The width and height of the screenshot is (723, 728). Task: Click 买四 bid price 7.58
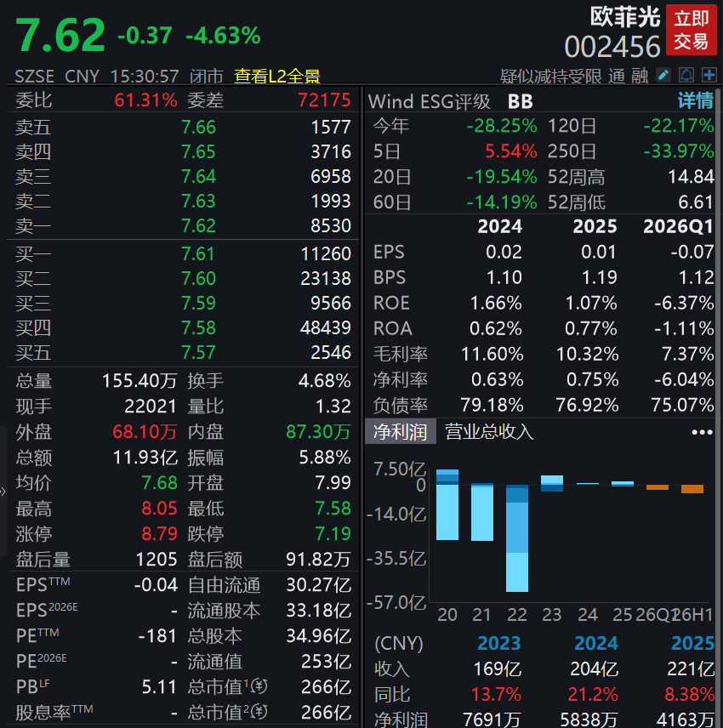(198, 327)
